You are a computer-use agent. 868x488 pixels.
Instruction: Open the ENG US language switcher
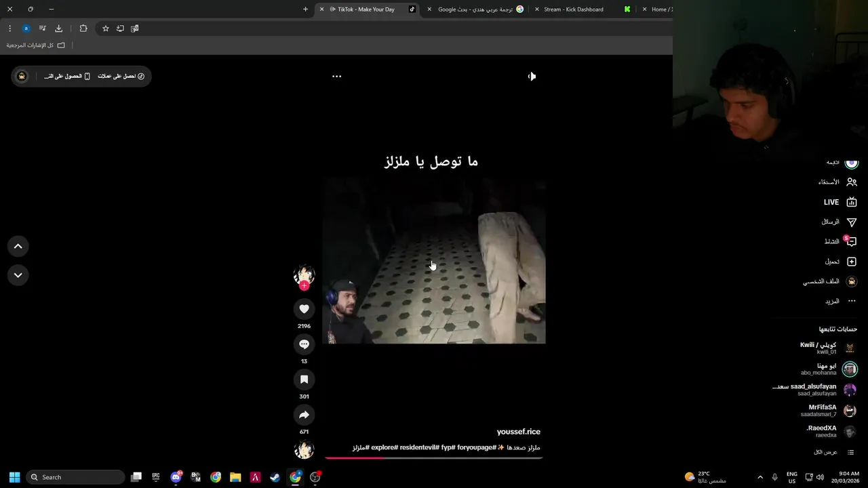[792, 477]
